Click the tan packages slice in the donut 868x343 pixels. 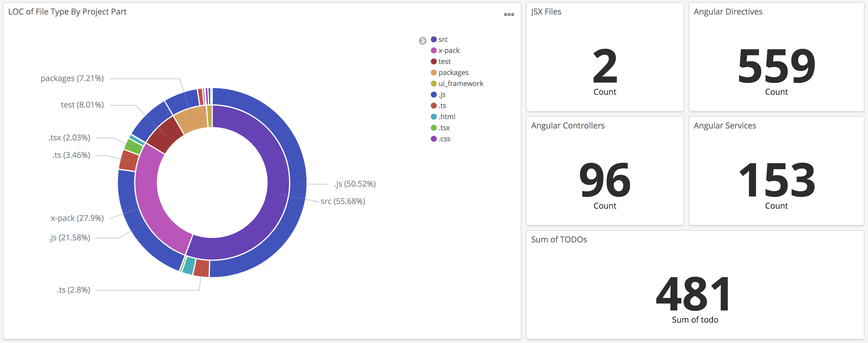(x=192, y=120)
